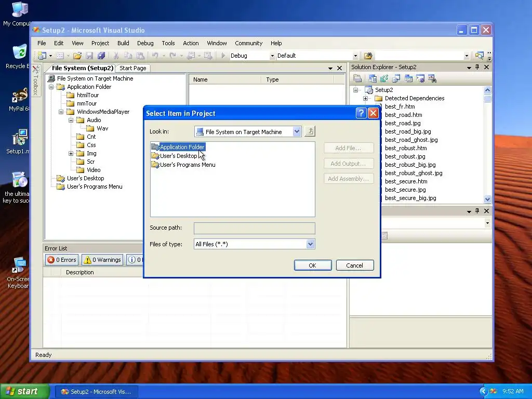532x399 pixels.
Task: Open the Default platform dropdown
Action: [x=355, y=56]
